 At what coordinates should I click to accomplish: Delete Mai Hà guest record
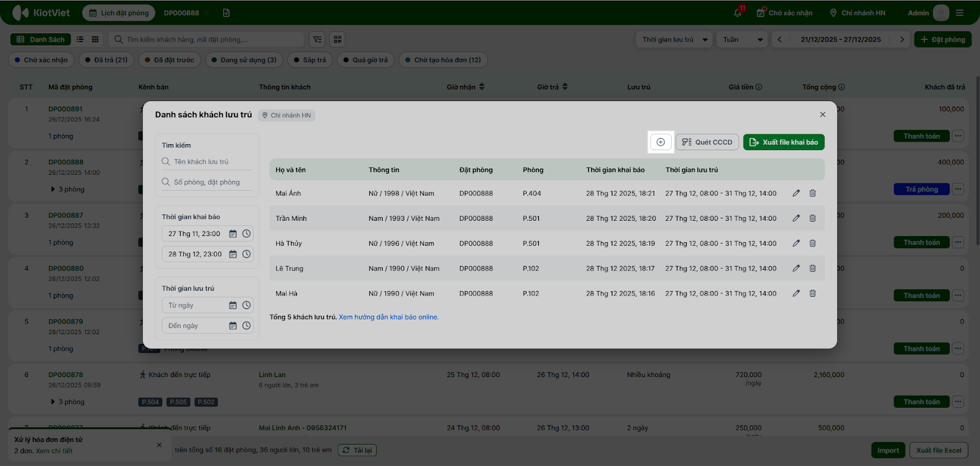(x=812, y=294)
